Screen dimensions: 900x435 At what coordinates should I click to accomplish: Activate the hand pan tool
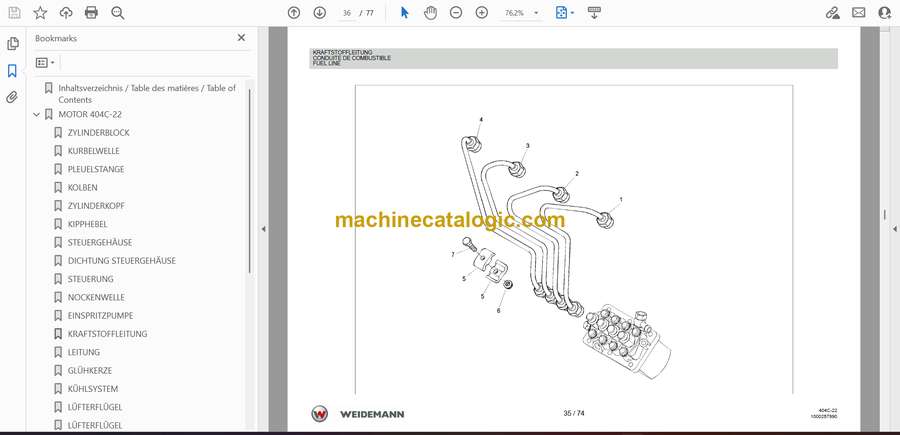[430, 13]
